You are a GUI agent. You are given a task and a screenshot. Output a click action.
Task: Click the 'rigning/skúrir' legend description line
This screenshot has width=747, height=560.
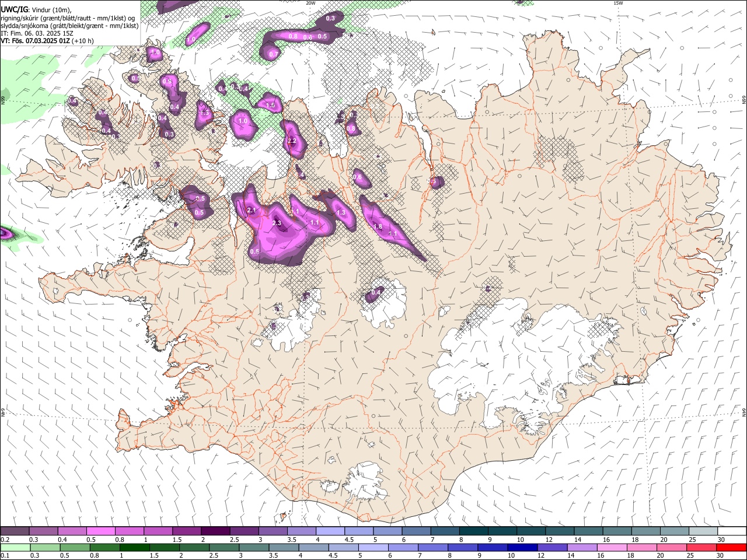click(67, 17)
